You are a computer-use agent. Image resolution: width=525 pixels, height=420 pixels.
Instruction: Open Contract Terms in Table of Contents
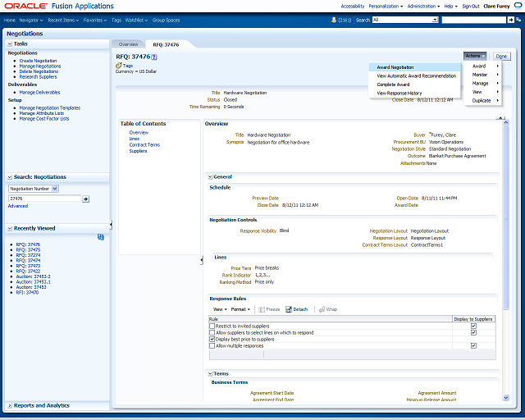pyautogui.click(x=144, y=145)
